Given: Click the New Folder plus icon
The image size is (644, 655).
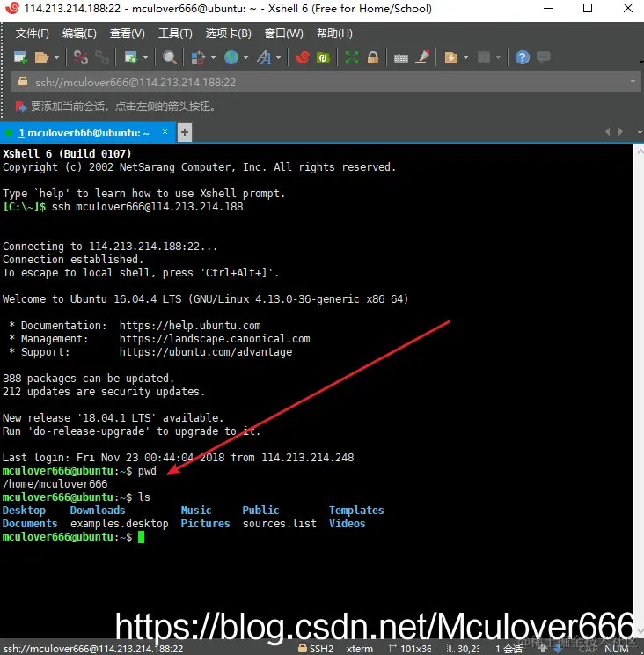Looking at the screenshot, I should [x=451, y=57].
